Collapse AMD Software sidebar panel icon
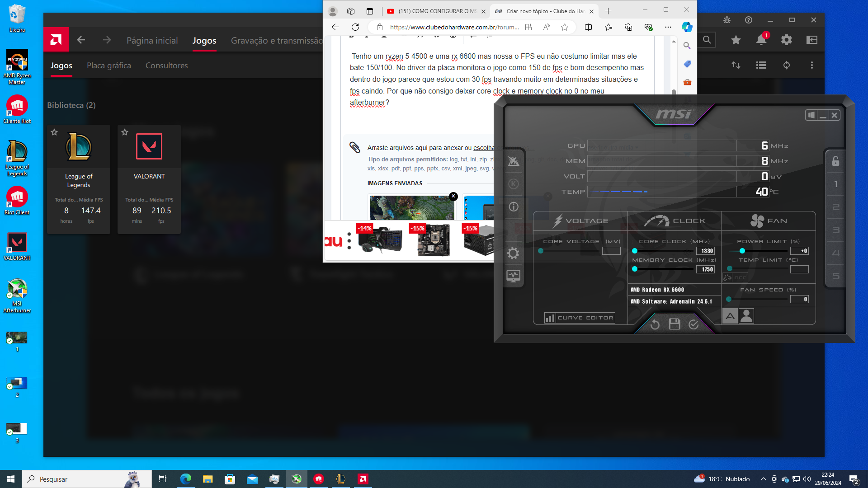 [812, 40]
